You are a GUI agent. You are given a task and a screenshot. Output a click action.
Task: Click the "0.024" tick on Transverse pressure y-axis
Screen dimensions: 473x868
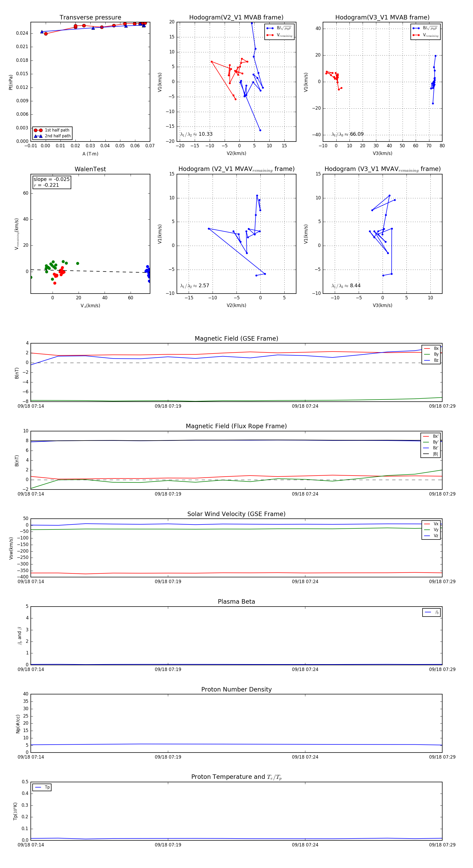[22, 33]
